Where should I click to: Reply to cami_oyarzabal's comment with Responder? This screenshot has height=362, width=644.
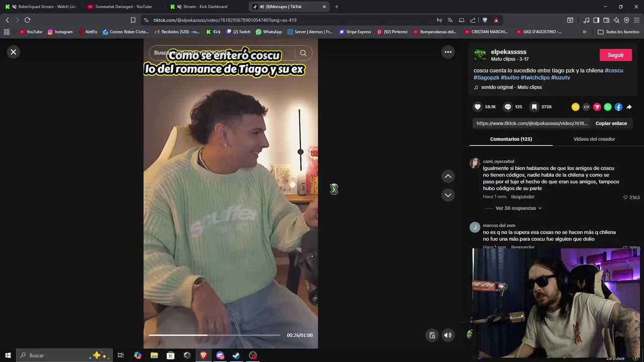pyautogui.click(x=523, y=197)
